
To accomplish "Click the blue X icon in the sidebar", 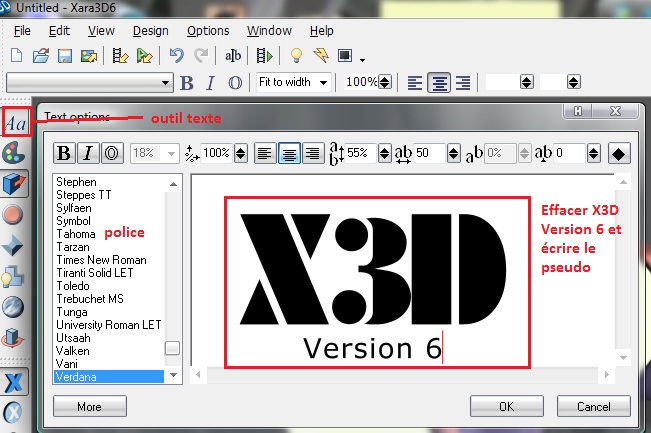I will 14,382.
